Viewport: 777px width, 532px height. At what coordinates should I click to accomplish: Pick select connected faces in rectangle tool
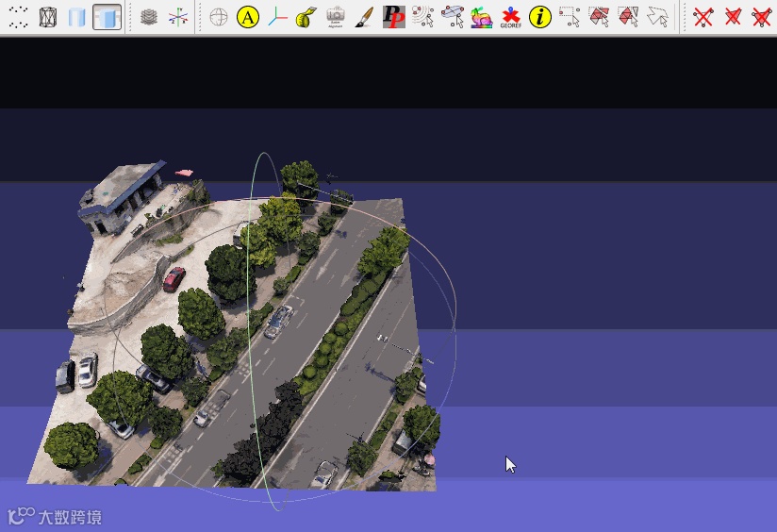(x=628, y=17)
